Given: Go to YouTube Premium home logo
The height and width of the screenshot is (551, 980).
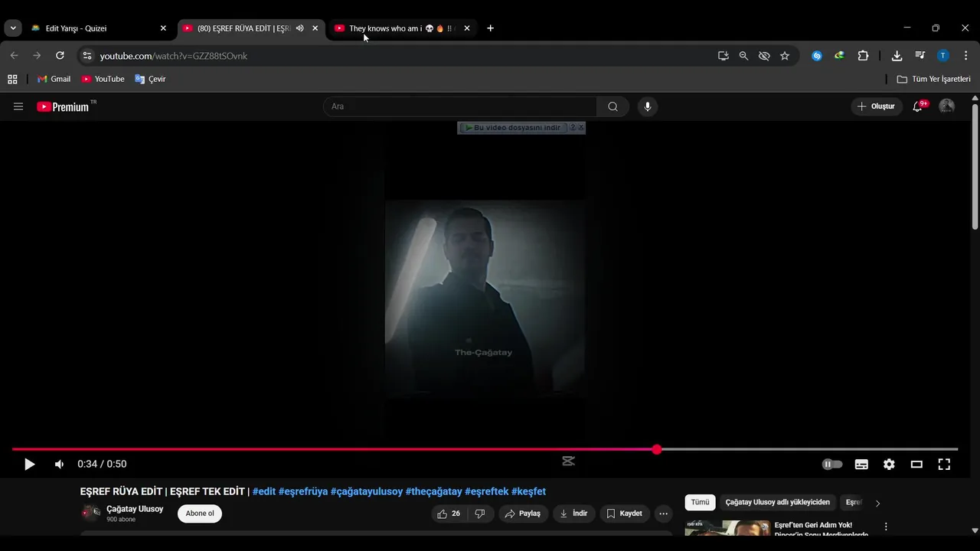Looking at the screenshot, I should point(63,106).
